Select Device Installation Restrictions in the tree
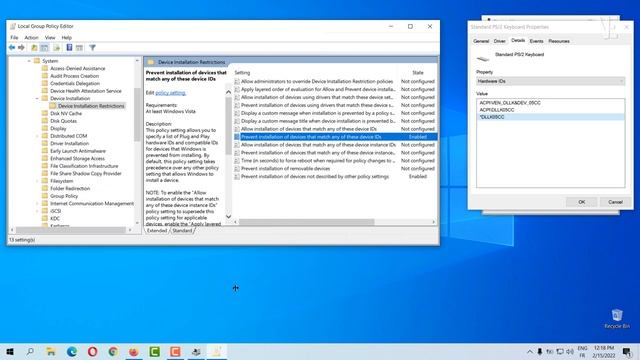This screenshot has width=640, height=360. 91,106
